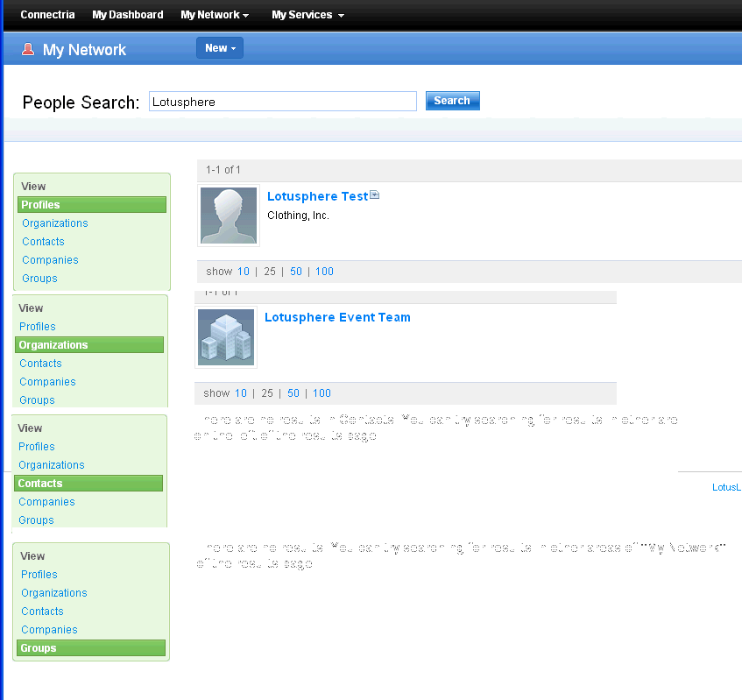Click the Search button
Viewport: 742px width, 700px height.
click(452, 100)
